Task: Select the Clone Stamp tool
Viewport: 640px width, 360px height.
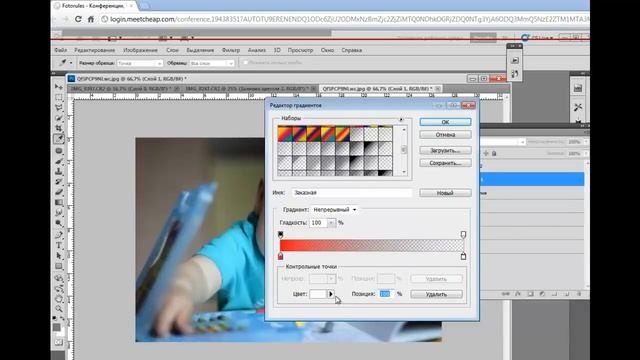Action: coord(59,172)
